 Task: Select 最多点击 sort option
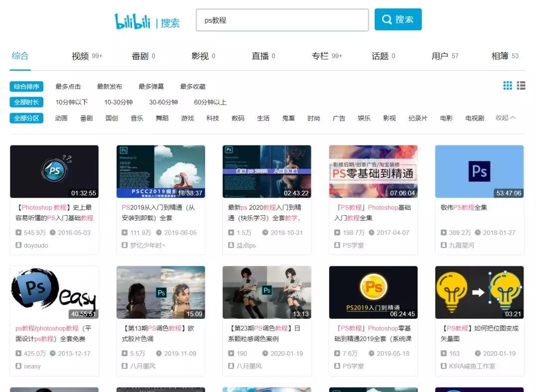[x=67, y=86]
